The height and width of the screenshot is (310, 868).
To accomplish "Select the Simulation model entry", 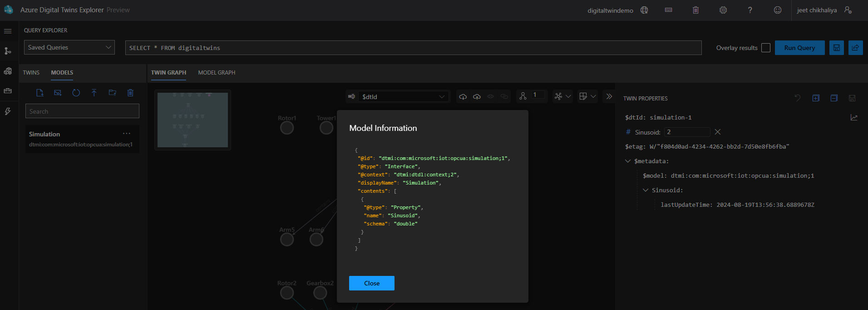I will 82,139.
